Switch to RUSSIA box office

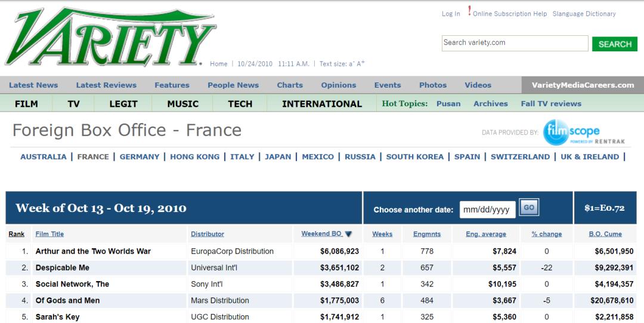(x=360, y=157)
